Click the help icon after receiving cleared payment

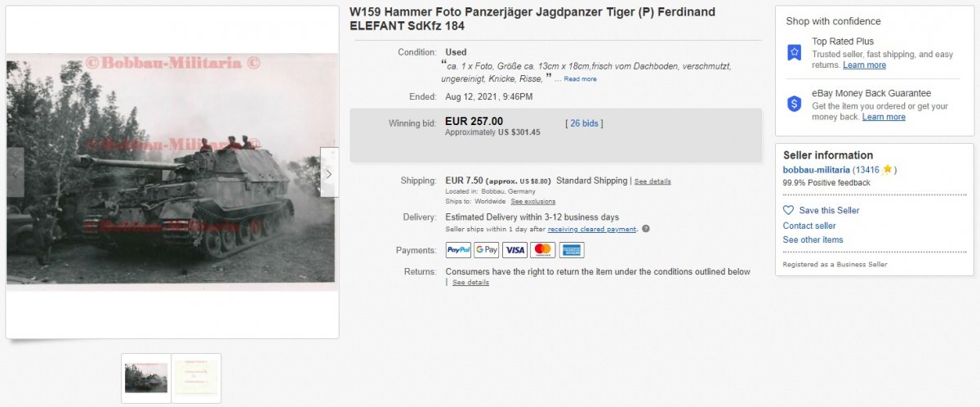point(646,229)
